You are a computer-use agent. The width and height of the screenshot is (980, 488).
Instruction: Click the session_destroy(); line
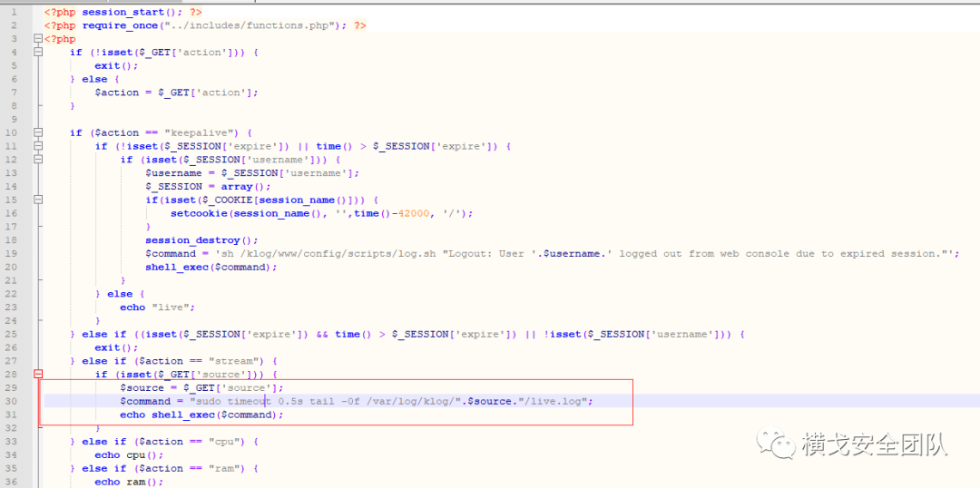pos(201,240)
